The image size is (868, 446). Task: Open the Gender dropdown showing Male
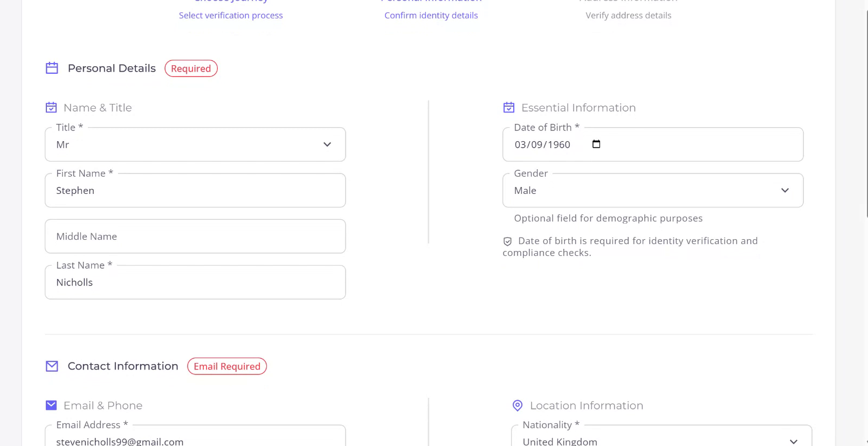(x=652, y=191)
